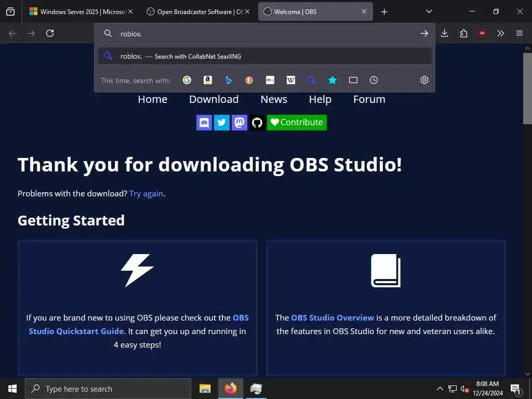Open the network status tray icon

point(453,389)
